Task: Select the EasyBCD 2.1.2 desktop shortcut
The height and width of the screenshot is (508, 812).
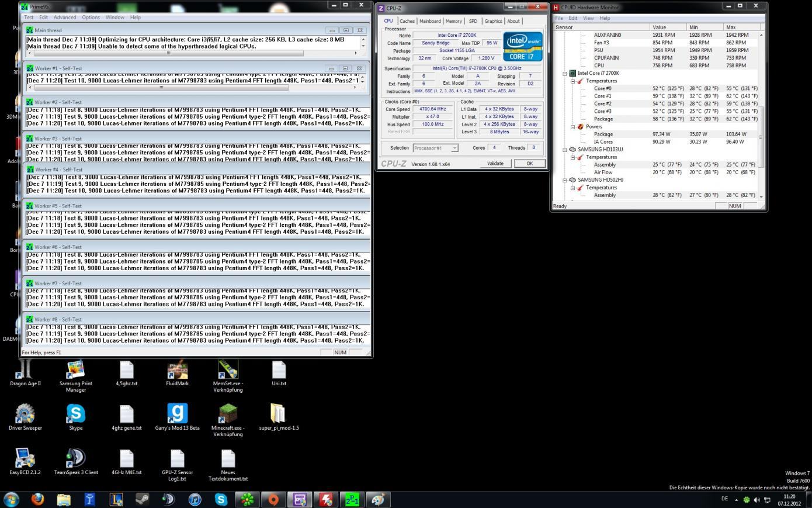Action: coord(25,462)
